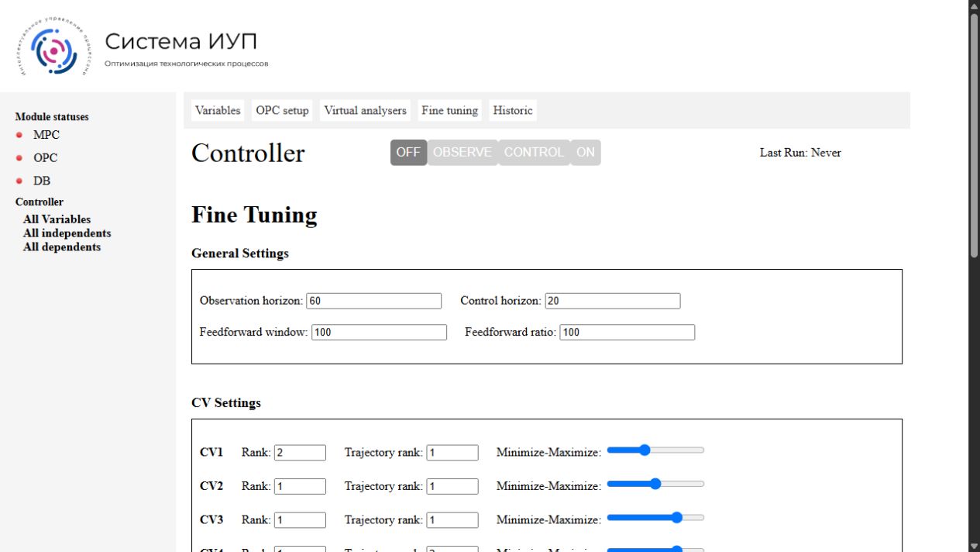This screenshot has width=980, height=552.
Task: Switch controller mode to OFF
Action: click(x=408, y=153)
